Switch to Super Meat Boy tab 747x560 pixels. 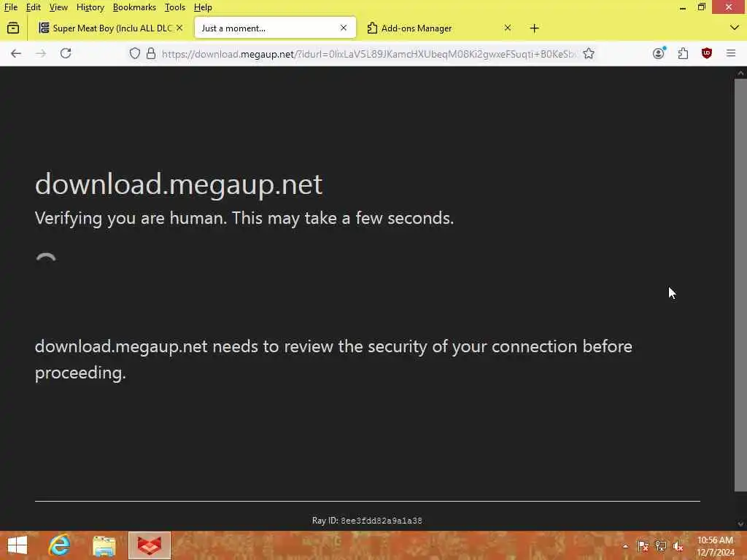(111, 28)
